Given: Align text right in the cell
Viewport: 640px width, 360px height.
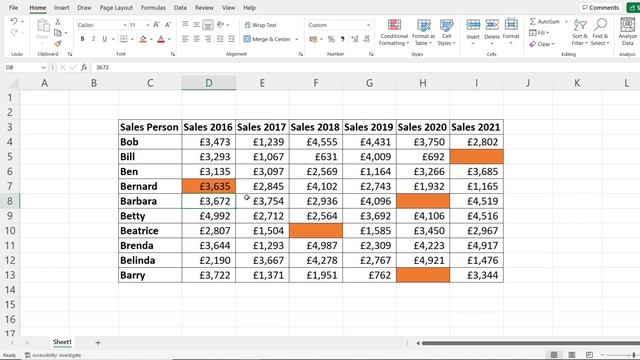Looking at the screenshot, I should pyautogui.click(x=208, y=39).
